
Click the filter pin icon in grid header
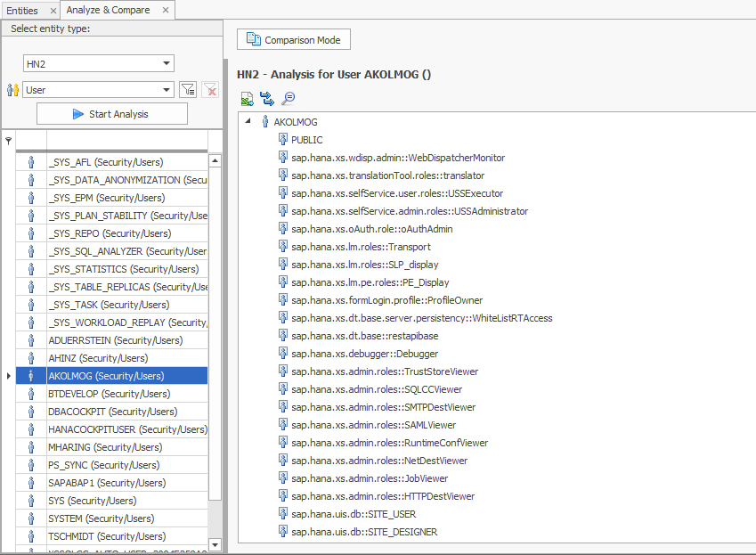point(9,140)
